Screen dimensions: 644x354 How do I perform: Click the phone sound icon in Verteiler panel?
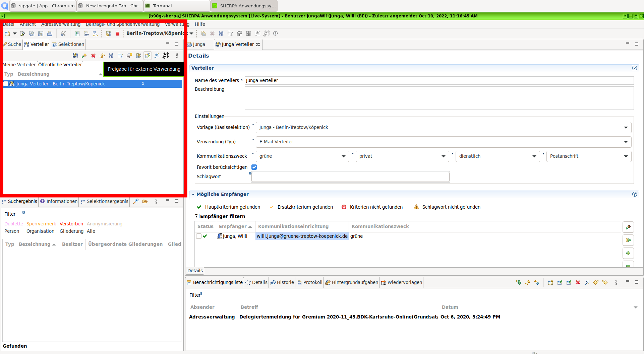(166, 56)
